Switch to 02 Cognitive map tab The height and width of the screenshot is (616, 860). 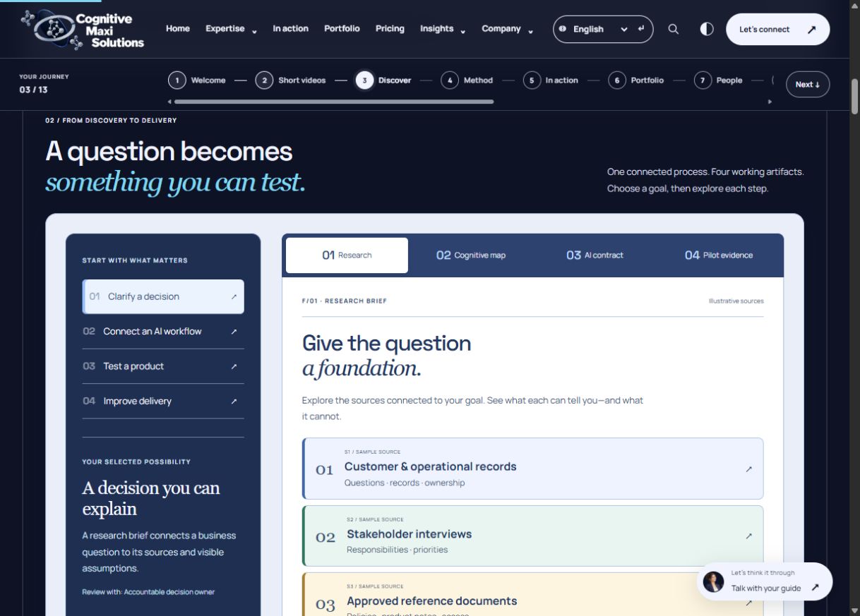[471, 255]
